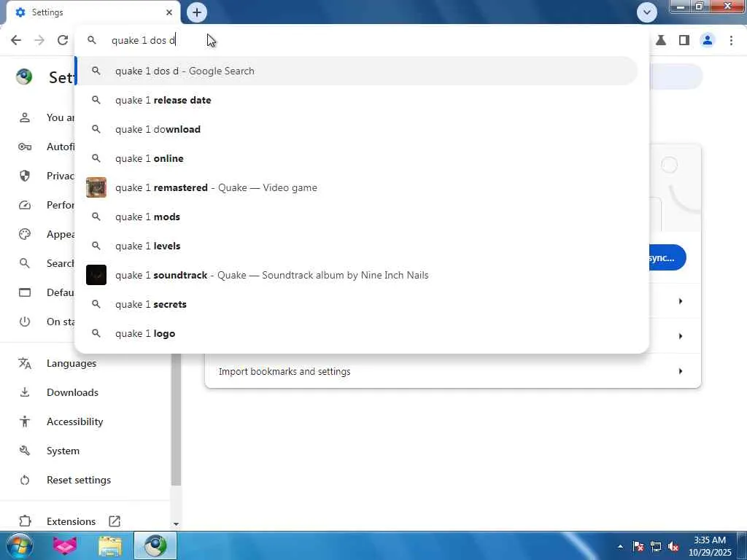The width and height of the screenshot is (747, 560).
Task: Click the Extensions external link icon
Action: pos(115,521)
